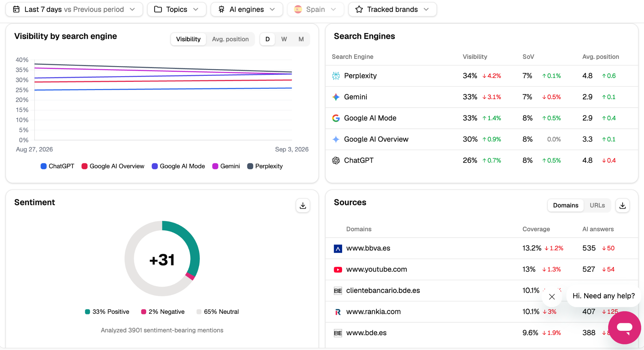Open the pink chat support widget
This screenshot has height=350, width=644.
[x=625, y=328]
